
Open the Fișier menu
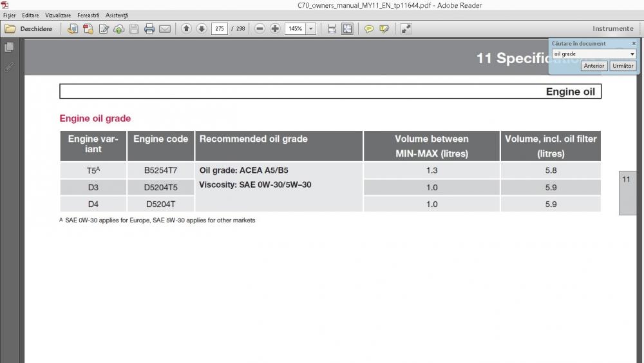coord(10,15)
